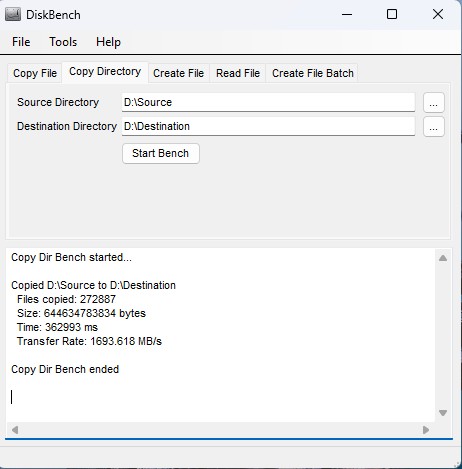Maximize the DiskBench window

392,14
